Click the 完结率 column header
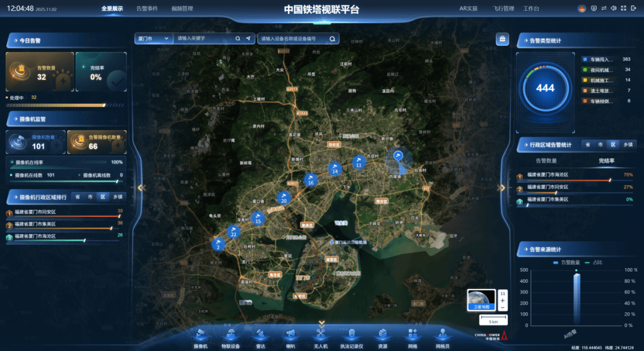 (607, 161)
